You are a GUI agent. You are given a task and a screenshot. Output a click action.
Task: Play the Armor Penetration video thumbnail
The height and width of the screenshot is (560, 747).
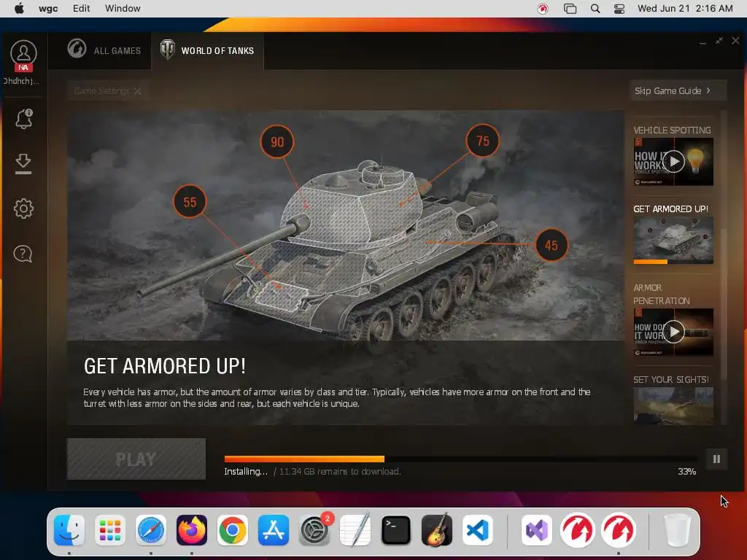pos(673,332)
